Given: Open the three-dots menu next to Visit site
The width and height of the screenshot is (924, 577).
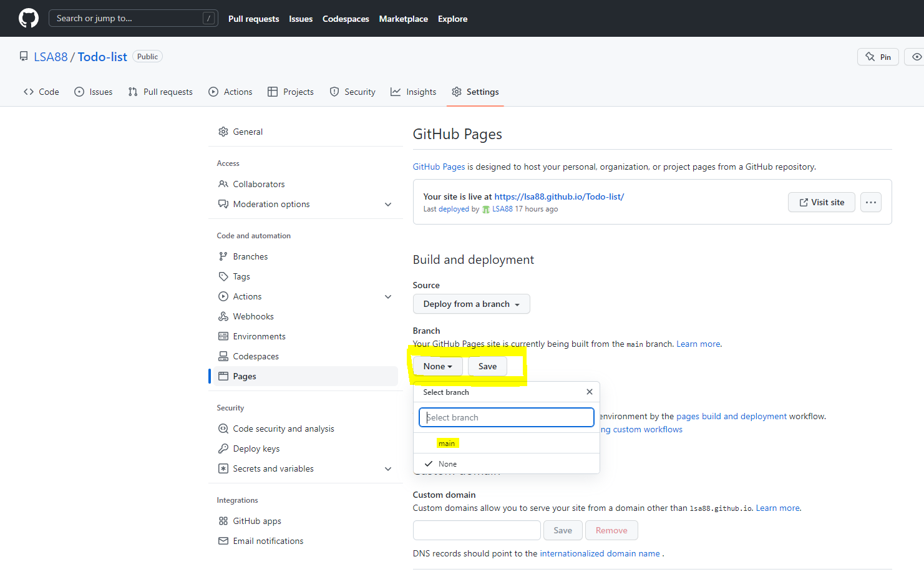Looking at the screenshot, I should point(871,202).
